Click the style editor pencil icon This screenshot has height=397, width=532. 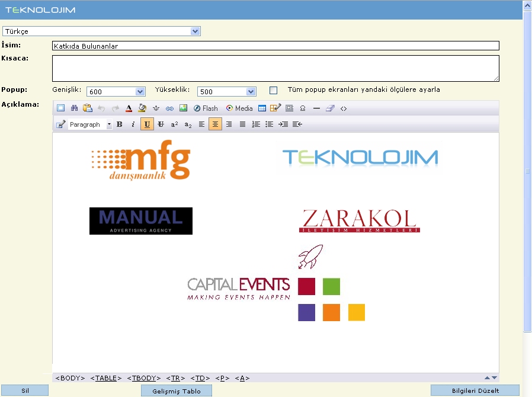pyautogui.click(x=61, y=124)
